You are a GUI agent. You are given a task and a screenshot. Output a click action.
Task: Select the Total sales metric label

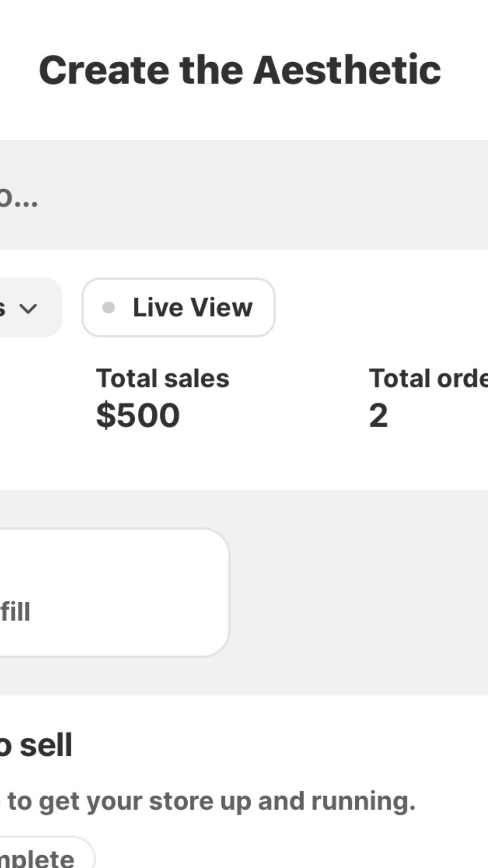163,378
